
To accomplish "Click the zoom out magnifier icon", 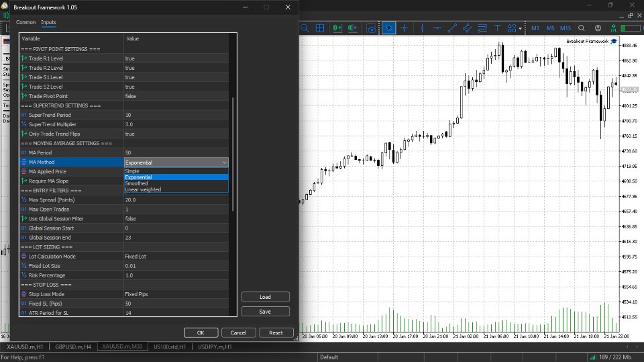I will (x=305, y=28).
